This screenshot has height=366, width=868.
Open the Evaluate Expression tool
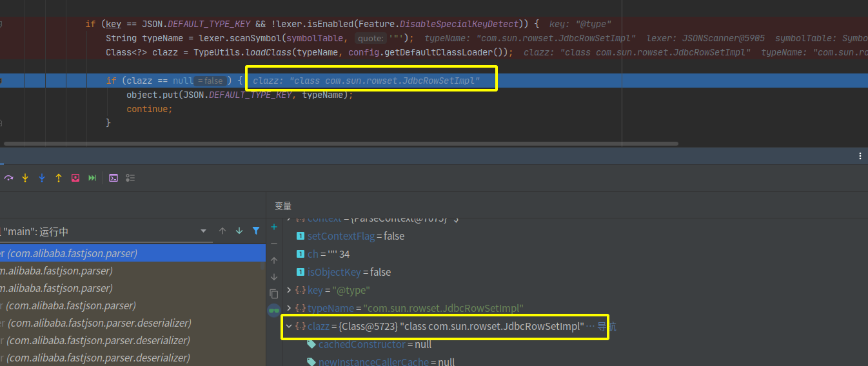pos(113,178)
